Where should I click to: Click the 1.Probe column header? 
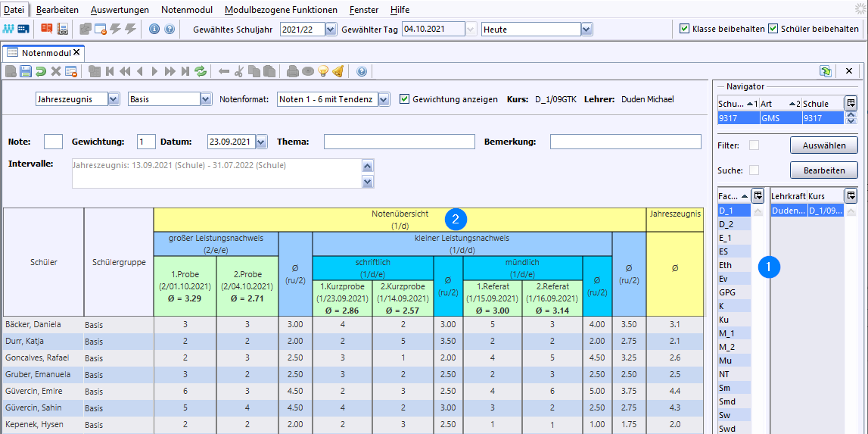point(185,286)
